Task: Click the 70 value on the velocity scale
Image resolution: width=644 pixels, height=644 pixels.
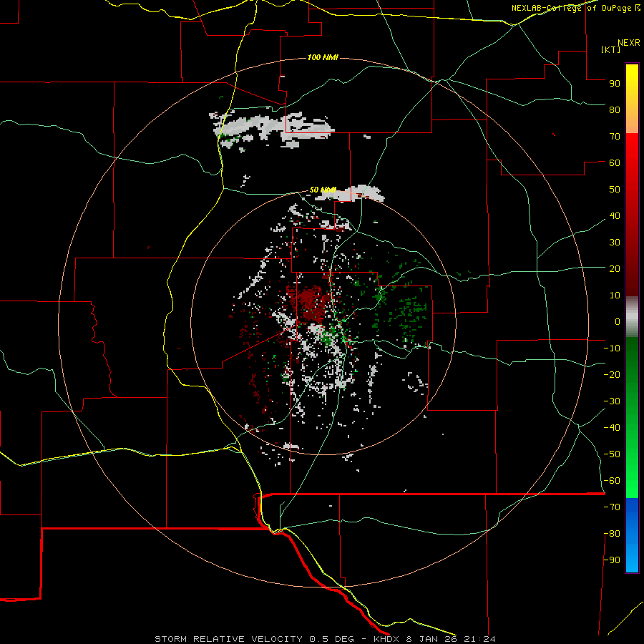Action: pos(615,137)
